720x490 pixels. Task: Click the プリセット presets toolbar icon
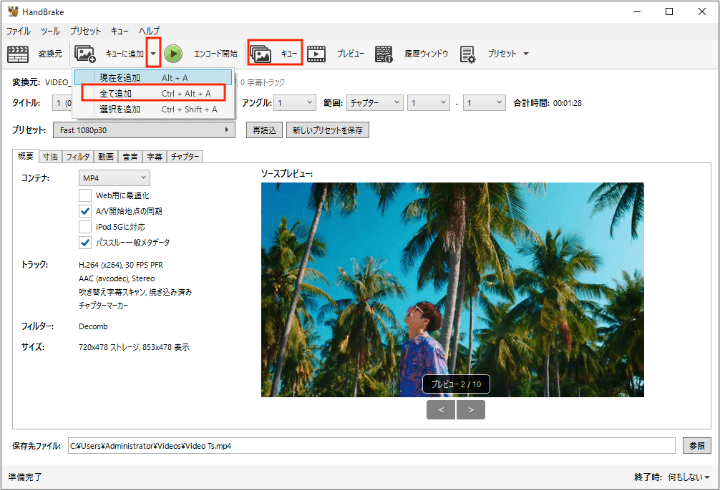(467, 53)
